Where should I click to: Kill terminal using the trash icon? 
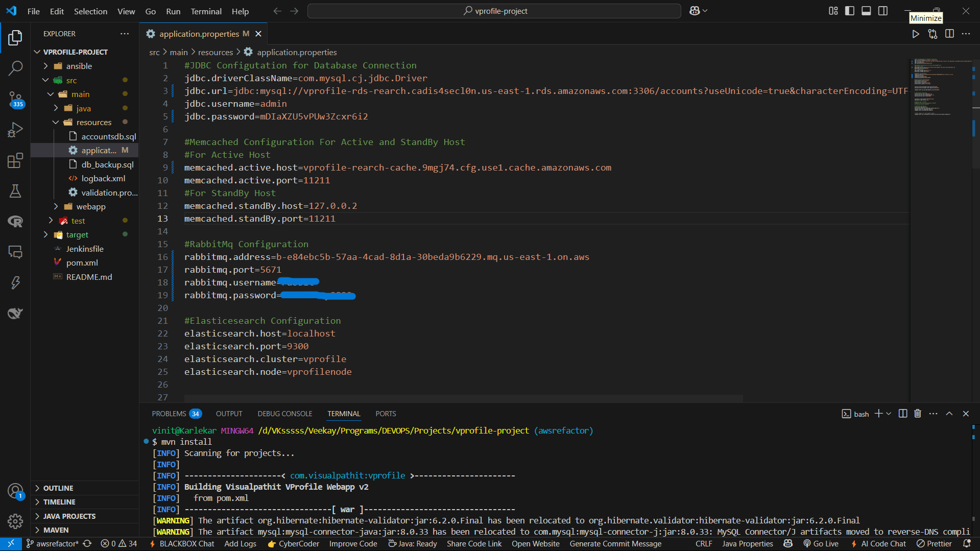coord(918,414)
